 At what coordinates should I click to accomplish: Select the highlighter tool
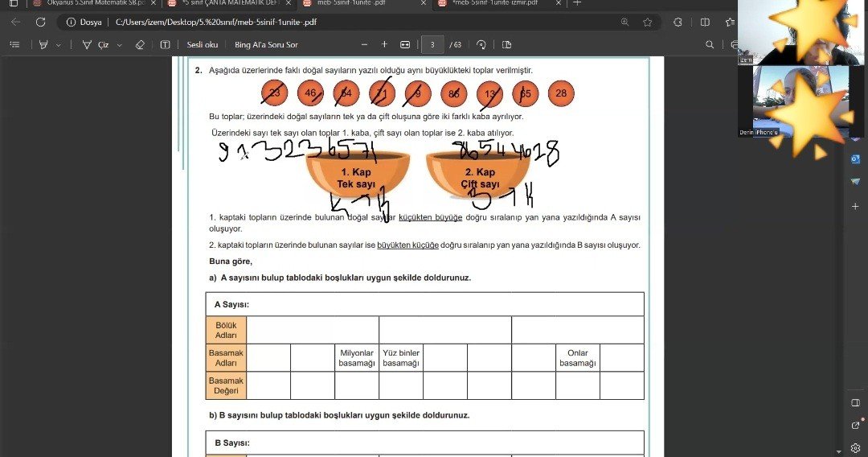[x=43, y=45]
